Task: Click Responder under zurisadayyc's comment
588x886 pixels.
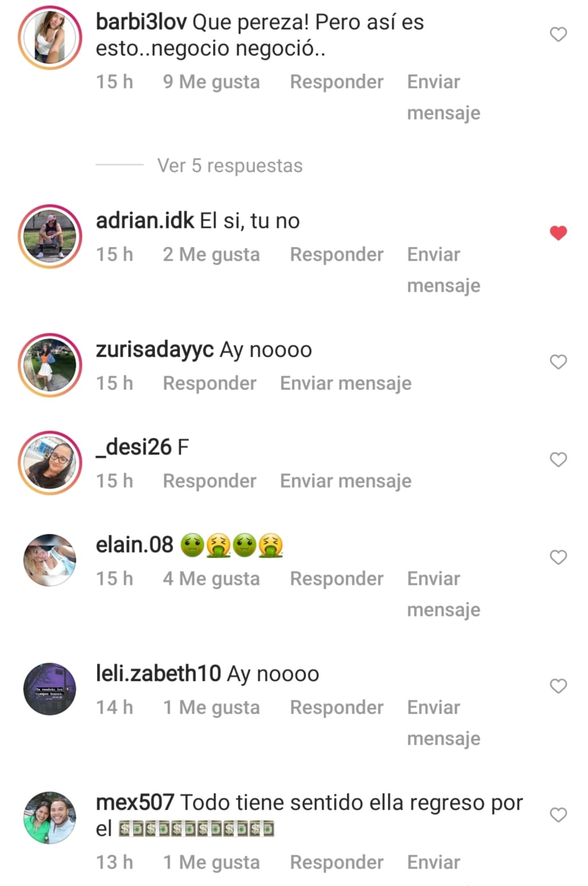Action: coord(210,383)
